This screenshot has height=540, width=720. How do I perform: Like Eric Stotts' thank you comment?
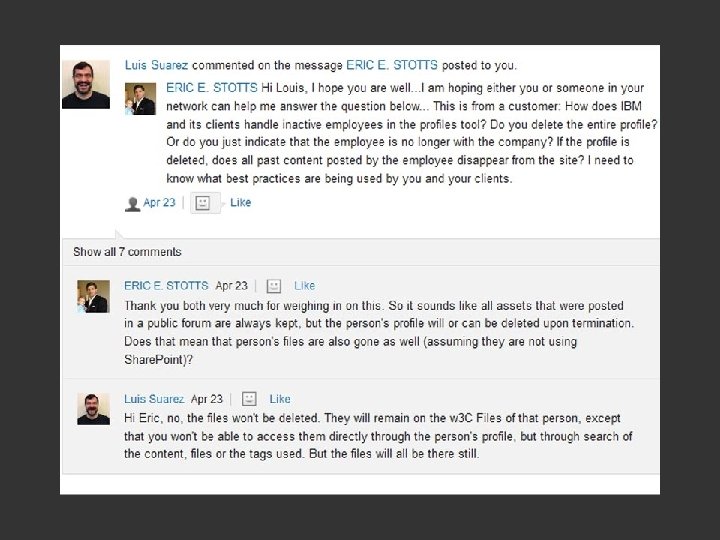(305, 286)
